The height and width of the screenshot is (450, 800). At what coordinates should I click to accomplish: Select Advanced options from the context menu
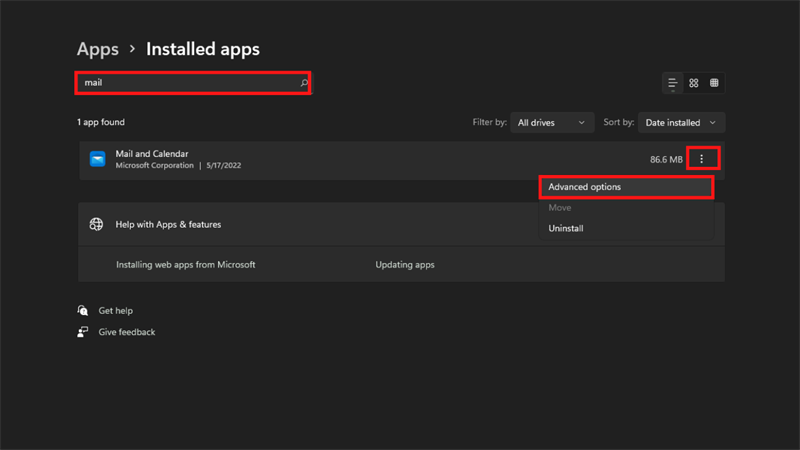584,187
